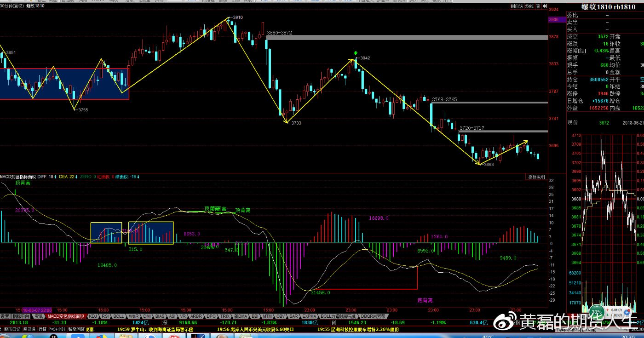The image size is (644, 338).
Task: Select the DMI indicator tab
Action: (147, 316)
